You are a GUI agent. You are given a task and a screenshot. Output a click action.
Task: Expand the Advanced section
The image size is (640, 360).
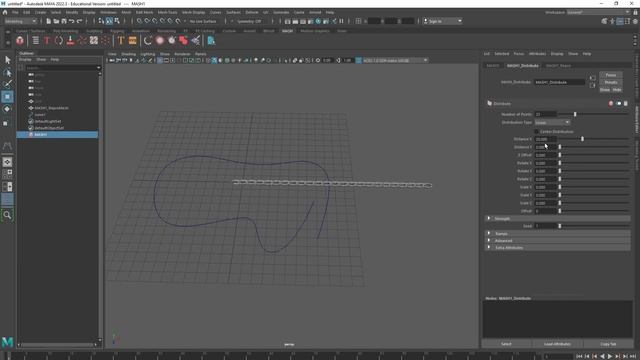(558, 241)
